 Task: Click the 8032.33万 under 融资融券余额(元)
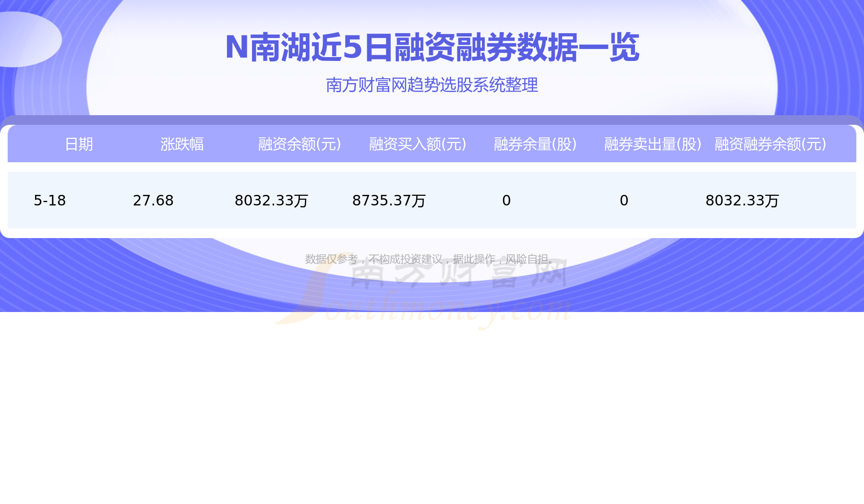coord(742,200)
